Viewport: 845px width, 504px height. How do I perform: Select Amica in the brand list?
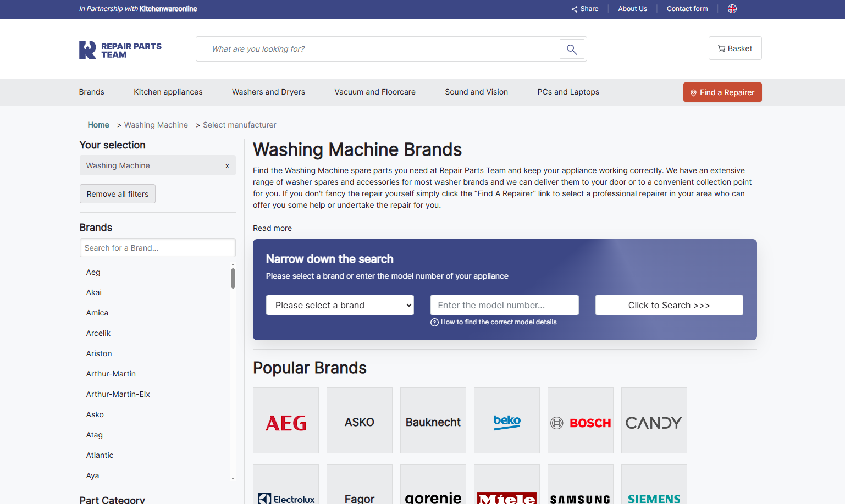(97, 313)
